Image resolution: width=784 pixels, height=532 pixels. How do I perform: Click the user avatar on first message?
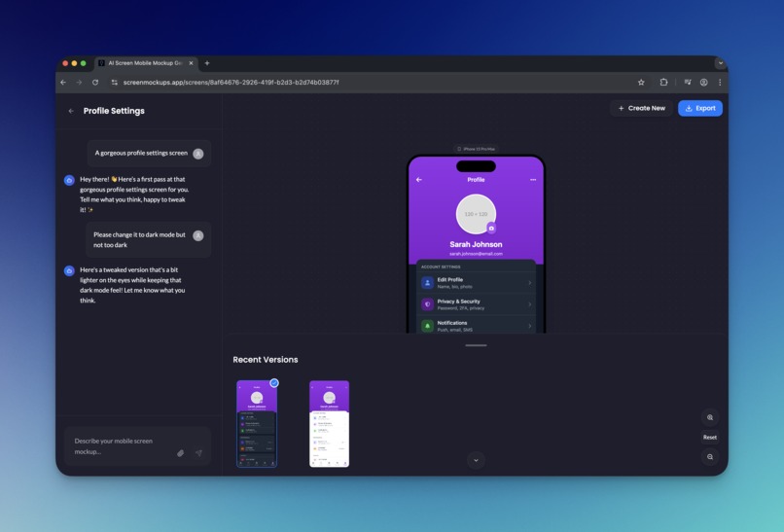[x=198, y=154]
